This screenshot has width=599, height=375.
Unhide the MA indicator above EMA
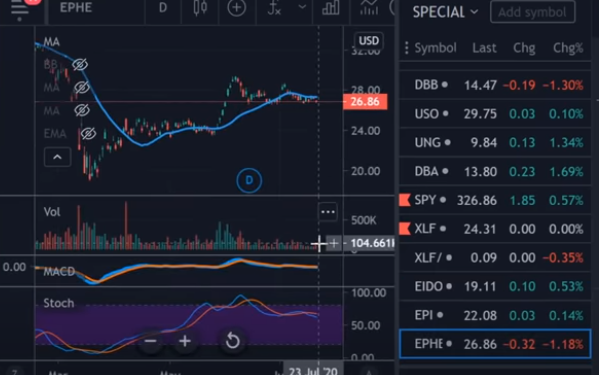pos(81,110)
